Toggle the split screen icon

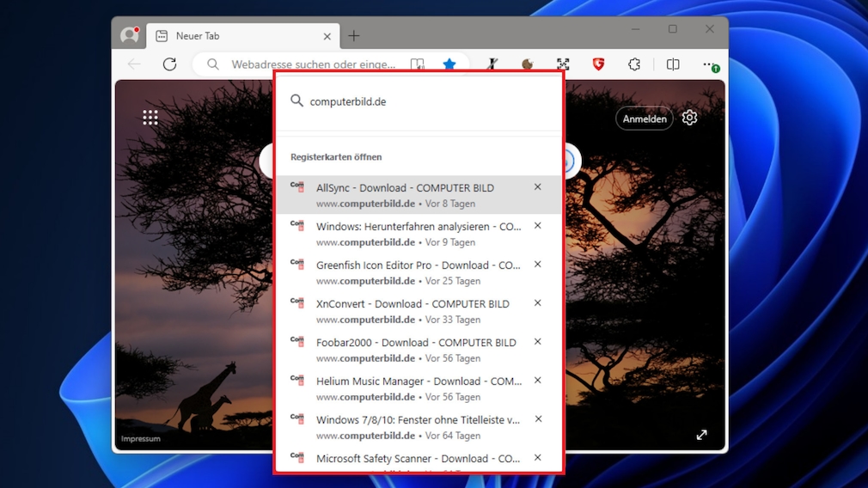[673, 64]
